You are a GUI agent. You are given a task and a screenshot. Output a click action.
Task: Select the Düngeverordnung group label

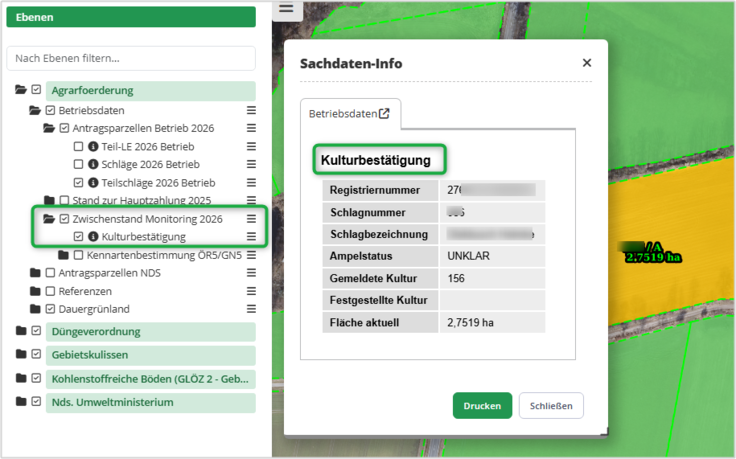pos(151,332)
